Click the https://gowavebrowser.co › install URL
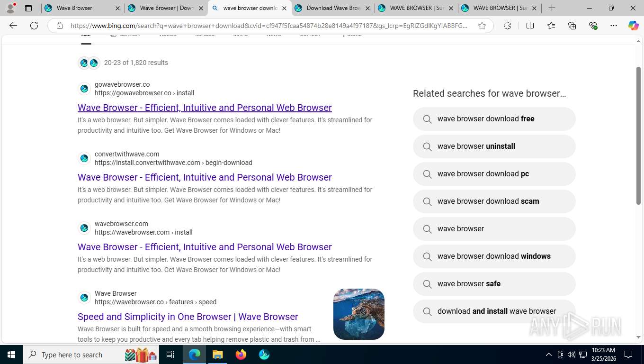 click(x=144, y=93)
